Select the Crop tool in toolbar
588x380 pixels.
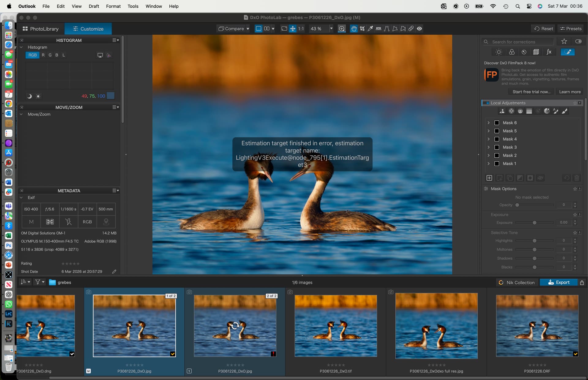(x=362, y=28)
